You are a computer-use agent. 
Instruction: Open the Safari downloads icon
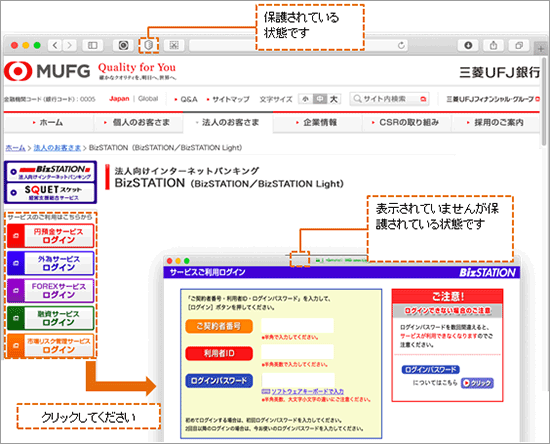tap(468, 45)
